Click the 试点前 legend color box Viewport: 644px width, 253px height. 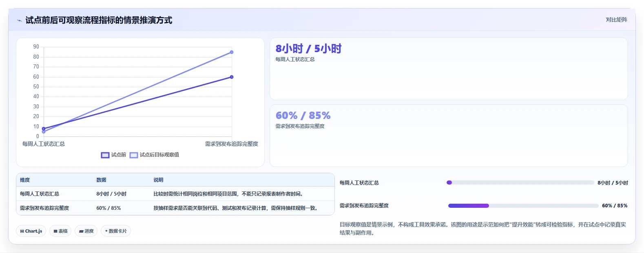click(x=105, y=155)
